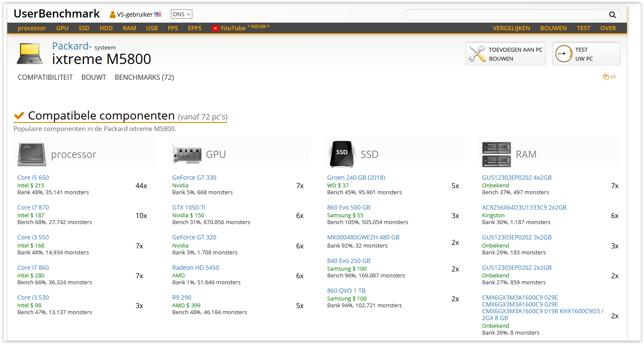Open VERGELIJKEN in the navigation bar
644x344 pixels.
coord(512,28)
